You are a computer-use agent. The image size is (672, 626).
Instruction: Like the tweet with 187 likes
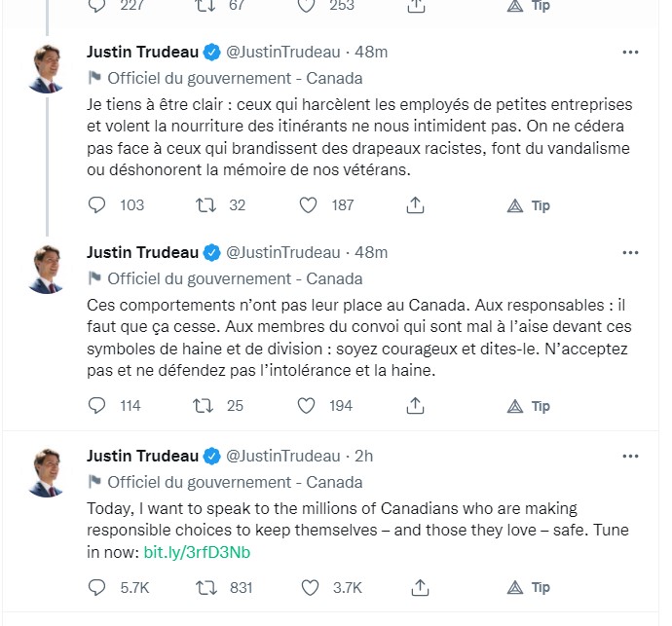coord(309,205)
